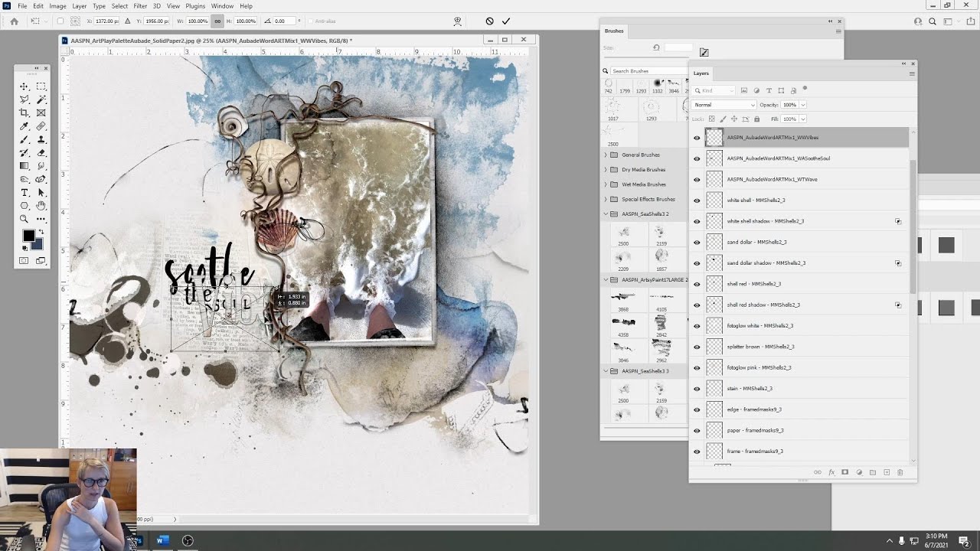Hide the AASPN_AubadeWordARTMix1_WWVibes layer
This screenshot has width=980, height=551.
point(697,138)
